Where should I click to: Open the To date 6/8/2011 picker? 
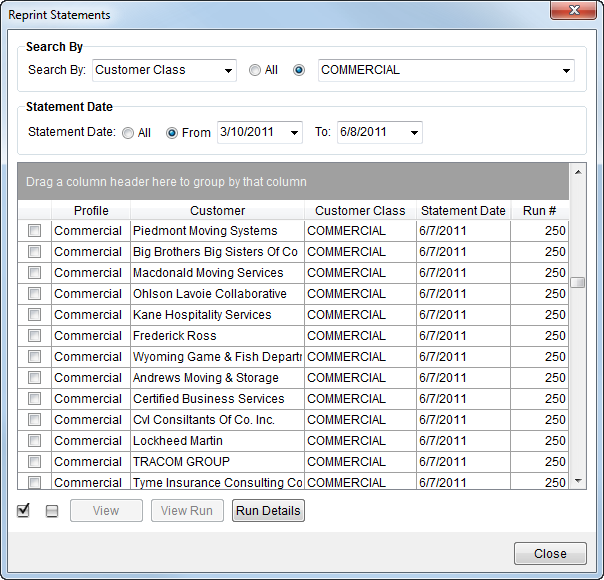pos(414,132)
